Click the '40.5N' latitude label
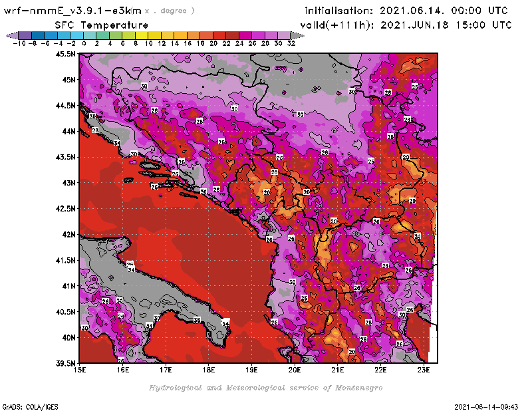Viewport: 532px width, 411px height. (65, 312)
